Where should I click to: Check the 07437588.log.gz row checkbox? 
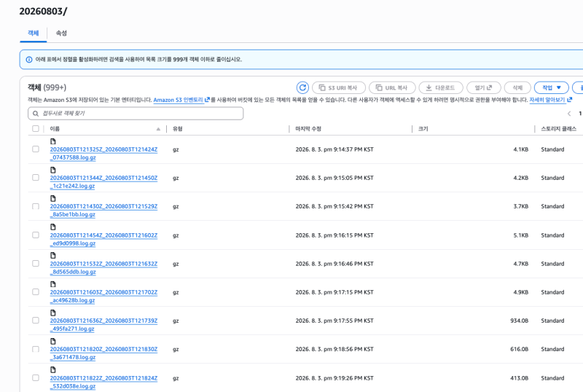36,149
